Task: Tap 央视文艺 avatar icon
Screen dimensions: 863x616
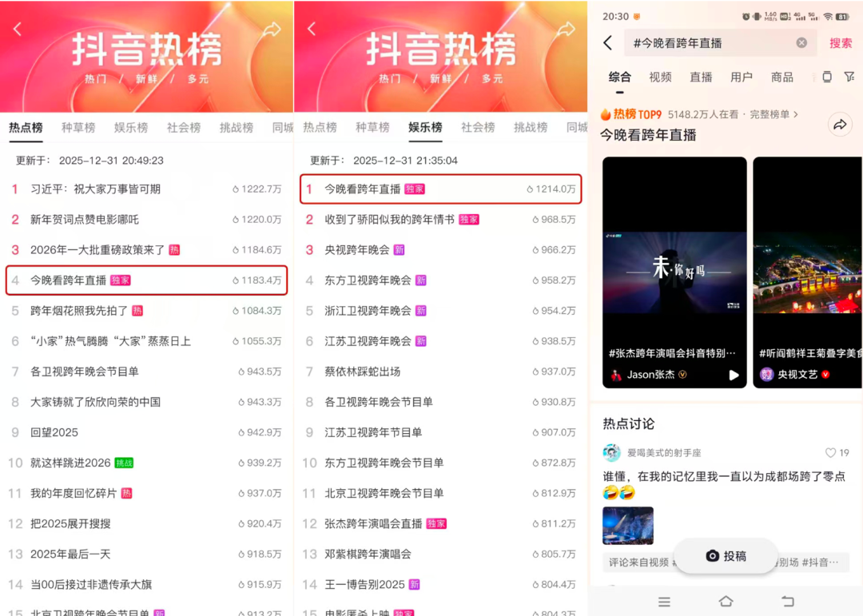Action: point(766,375)
